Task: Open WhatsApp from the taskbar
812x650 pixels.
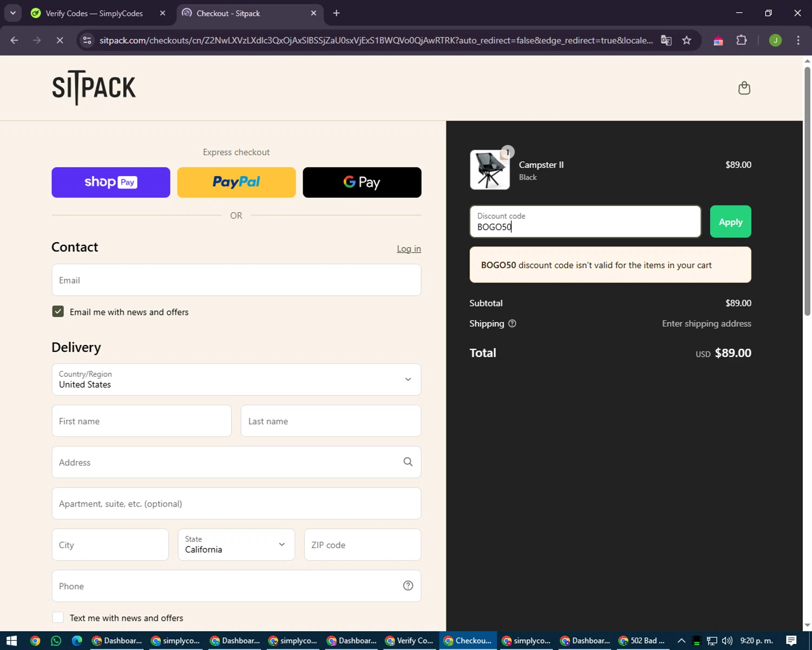Action: tap(56, 641)
